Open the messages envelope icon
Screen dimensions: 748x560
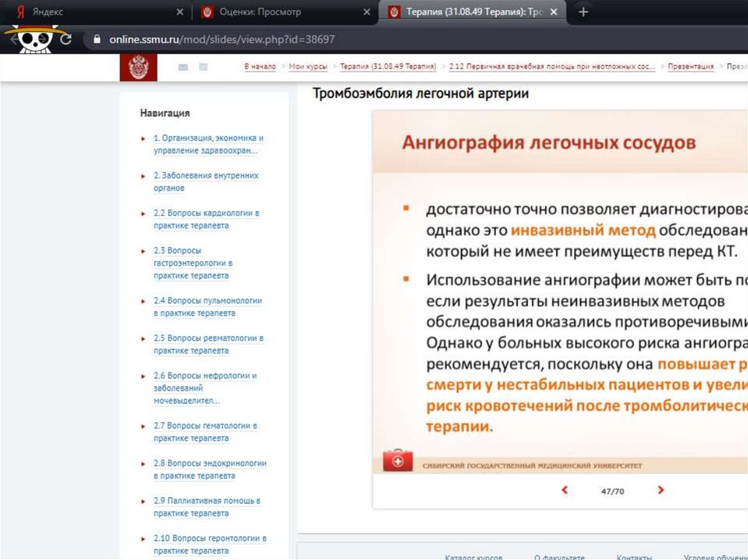pyautogui.click(x=183, y=67)
